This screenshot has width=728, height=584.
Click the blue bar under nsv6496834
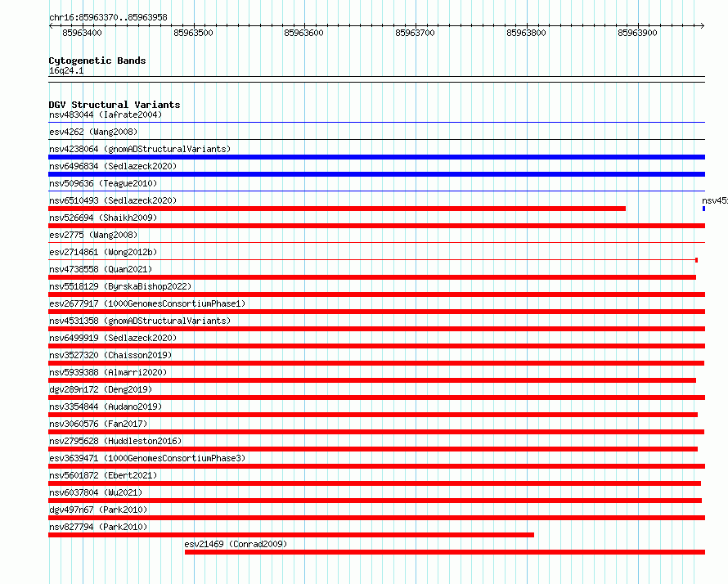point(376,174)
